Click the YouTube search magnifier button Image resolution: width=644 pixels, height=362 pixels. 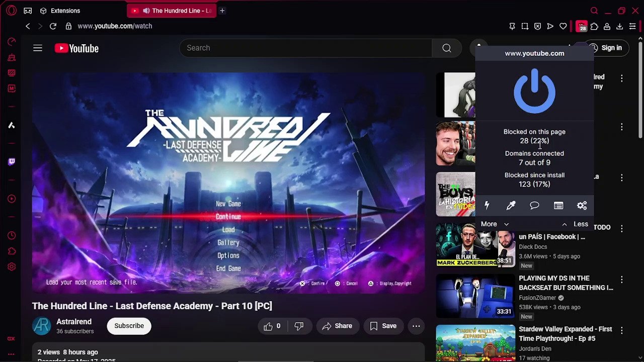(x=447, y=48)
